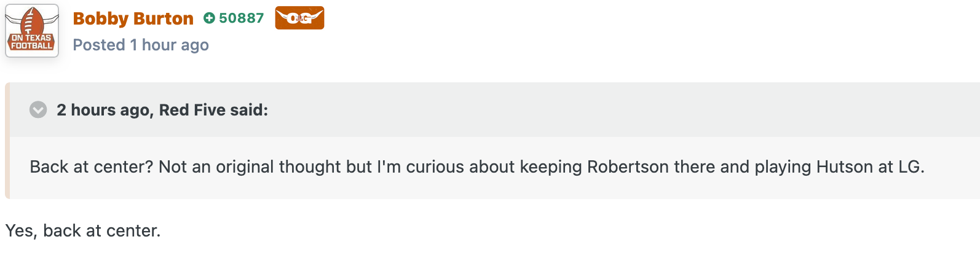Open the On Texas Football avatar

point(32,31)
